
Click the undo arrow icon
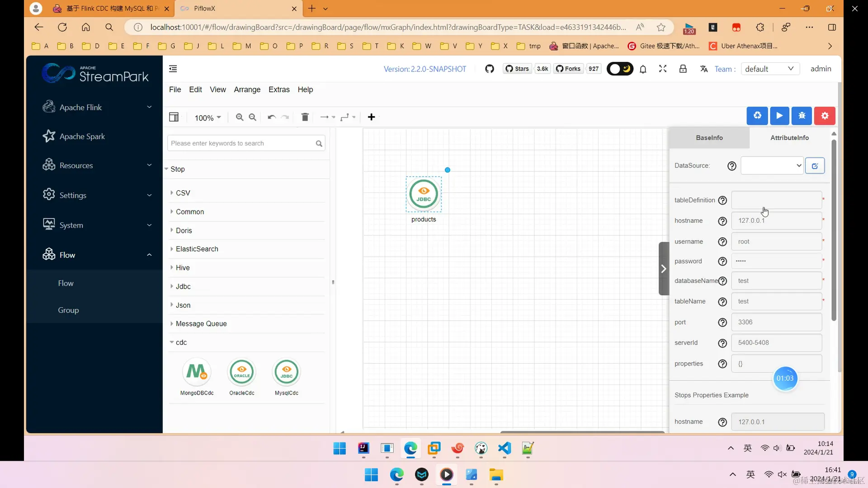pyautogui.click(x=271, y=117)
